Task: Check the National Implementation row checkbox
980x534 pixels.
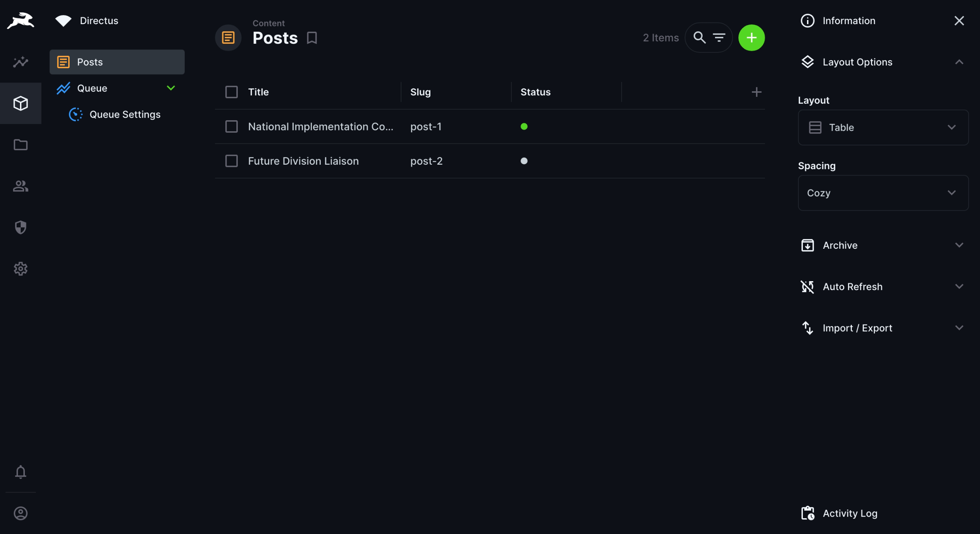Action: 231,127
